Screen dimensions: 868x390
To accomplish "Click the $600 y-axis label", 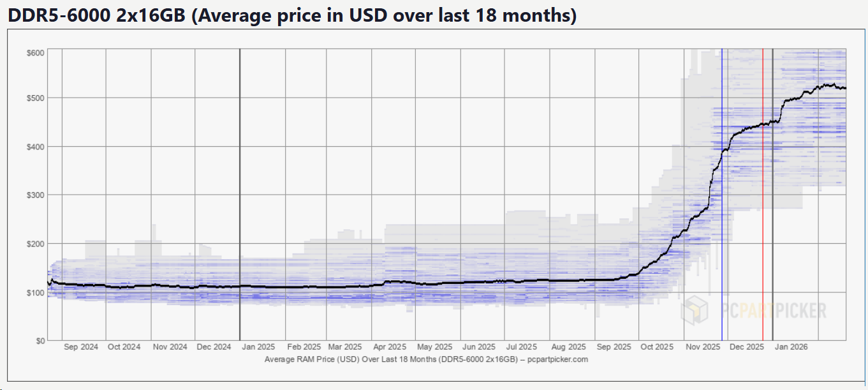I will (36, 52).
